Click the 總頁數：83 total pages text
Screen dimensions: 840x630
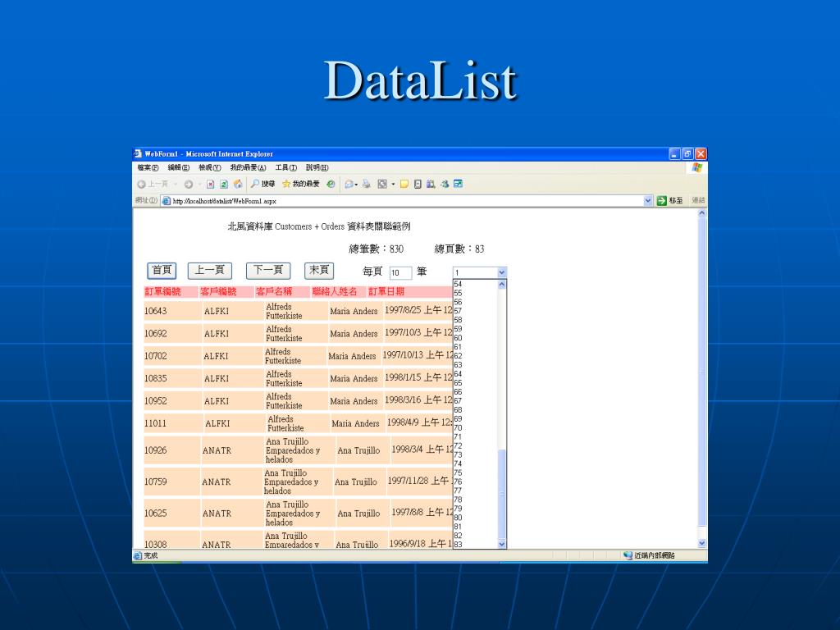[x=459, y=249]
